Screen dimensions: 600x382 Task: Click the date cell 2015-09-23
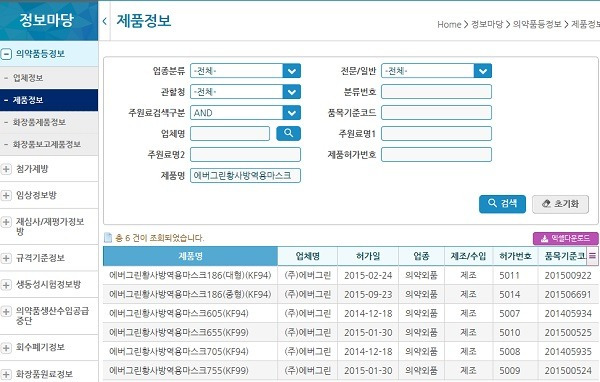368,294
